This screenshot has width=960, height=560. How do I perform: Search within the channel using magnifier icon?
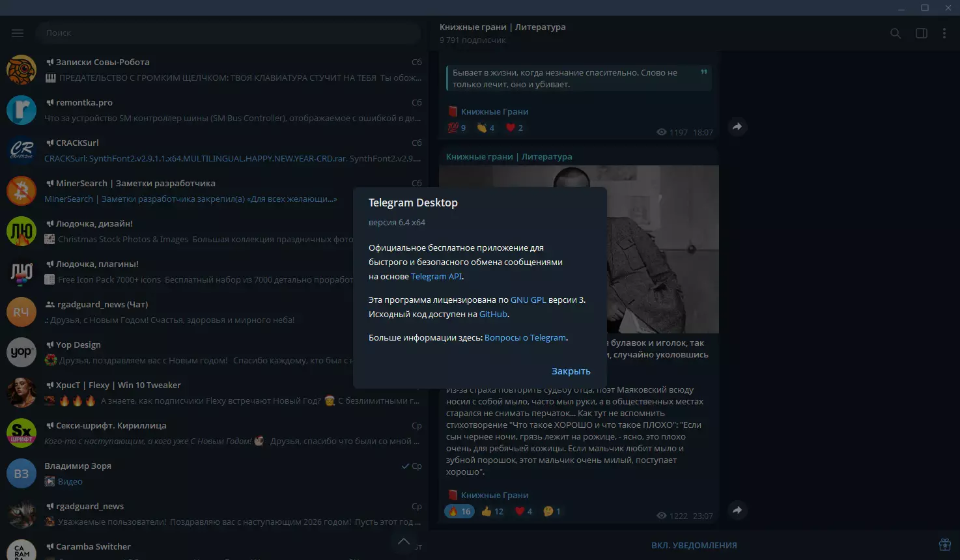(896, 33)
